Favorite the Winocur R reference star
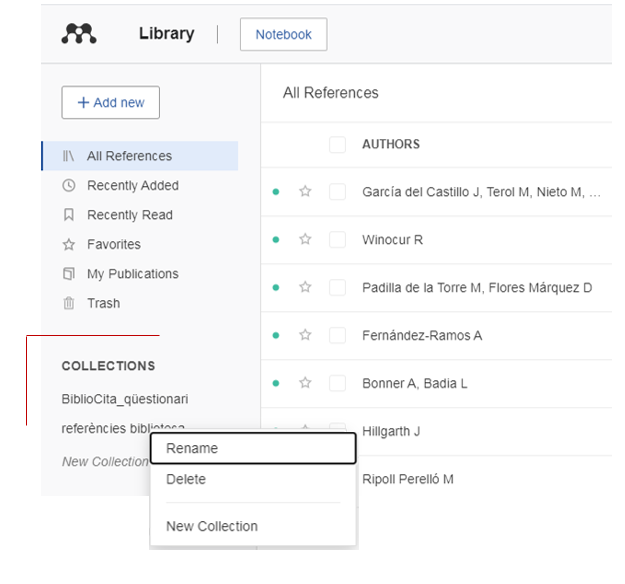Viewport: 625px width, 584px height. click(x=305, y=239)
